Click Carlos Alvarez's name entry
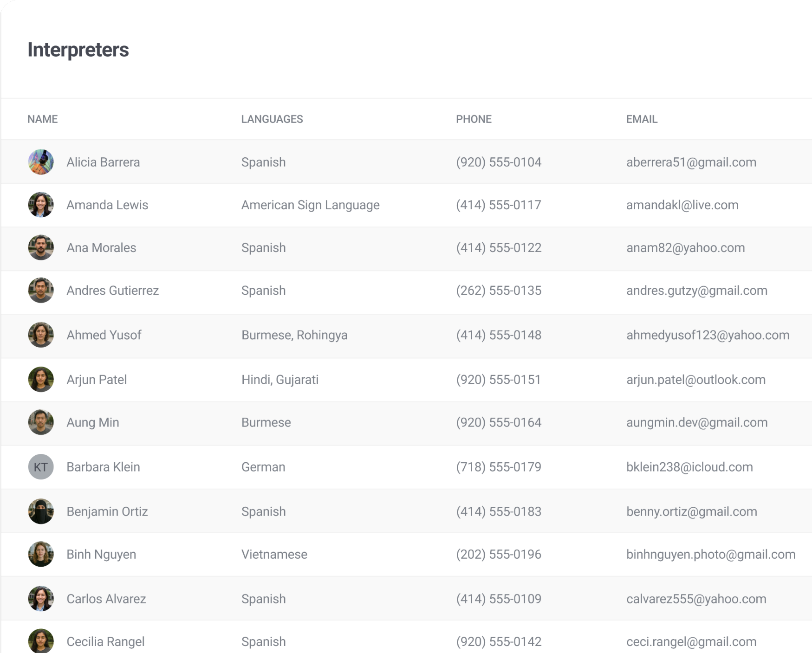 tap(106, 599)
